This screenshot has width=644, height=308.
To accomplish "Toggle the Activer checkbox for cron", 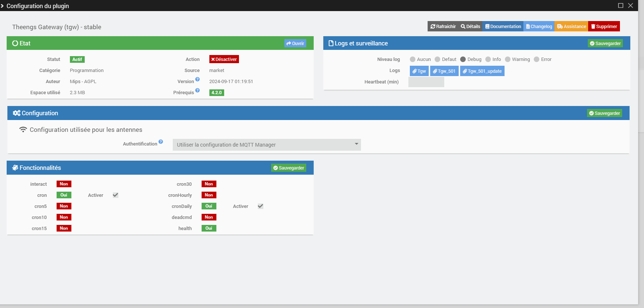I will click(x=115, y=195).
